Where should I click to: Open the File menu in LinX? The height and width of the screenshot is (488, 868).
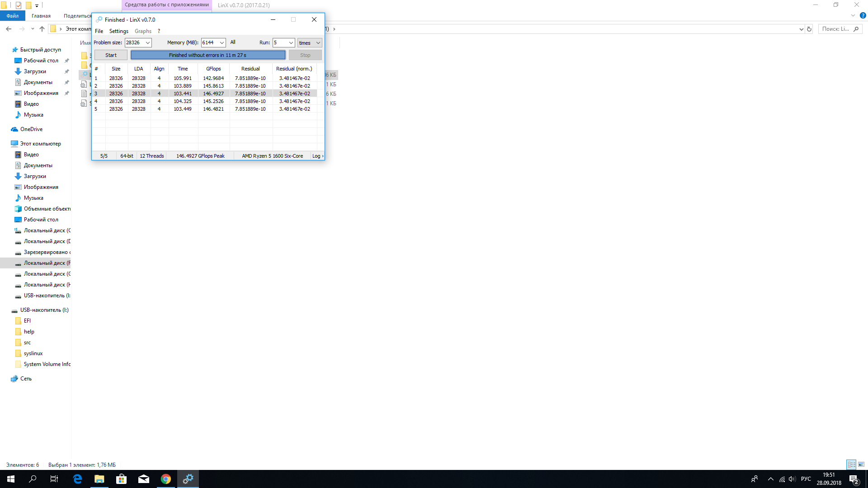pyautogui.click(x=99, y=31)
